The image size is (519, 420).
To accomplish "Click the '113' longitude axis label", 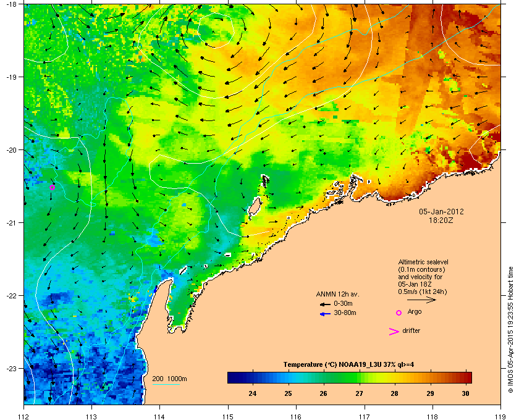I will (91, 416).
